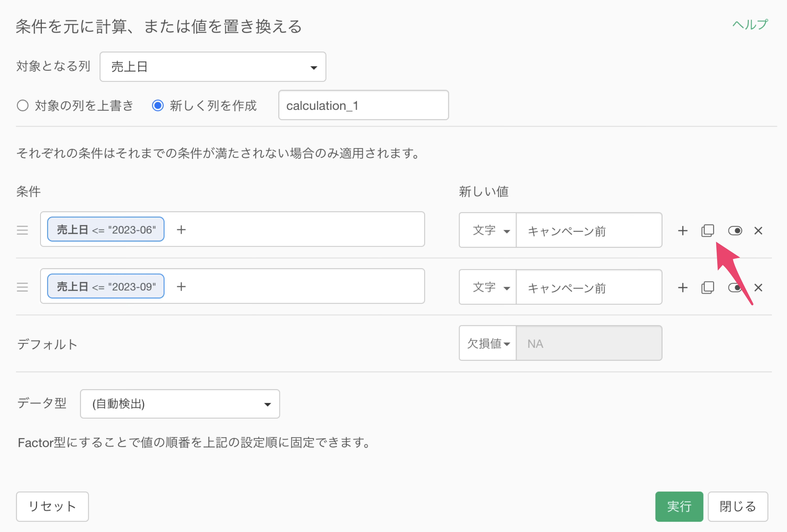Select 新しく列を作成 radio option
The height and width of the screenshot is (532, 787).
(x=158, y=105)
